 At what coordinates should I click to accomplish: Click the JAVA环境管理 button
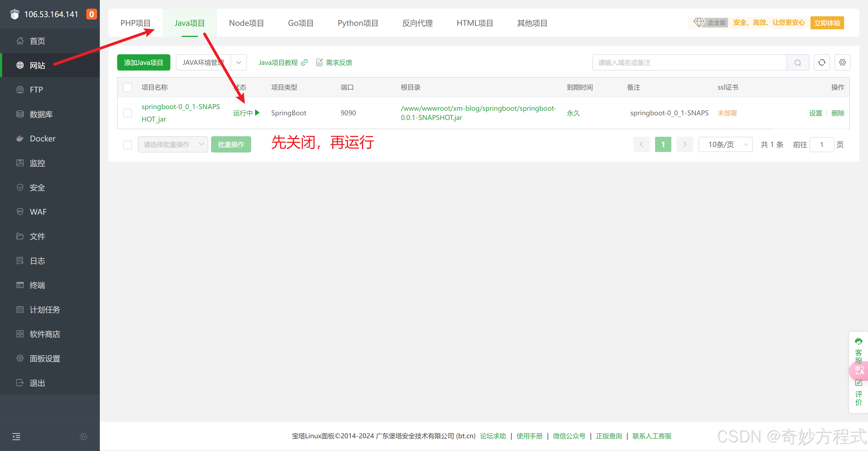tap(203, 62)
